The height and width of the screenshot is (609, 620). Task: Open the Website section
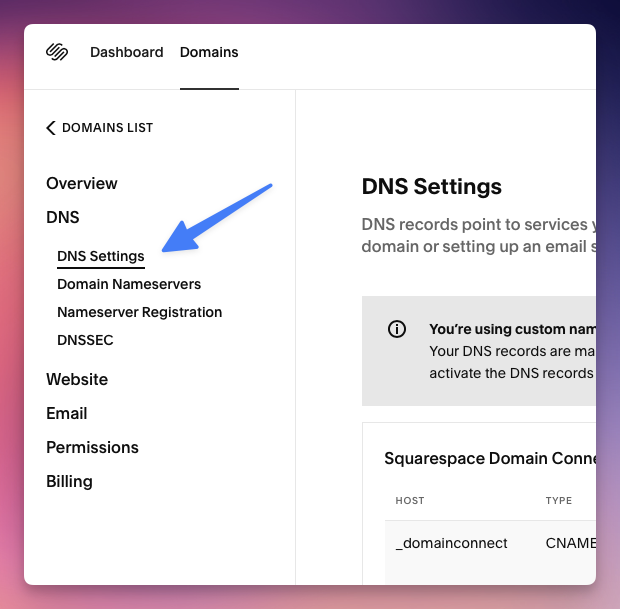coord(77,379)
